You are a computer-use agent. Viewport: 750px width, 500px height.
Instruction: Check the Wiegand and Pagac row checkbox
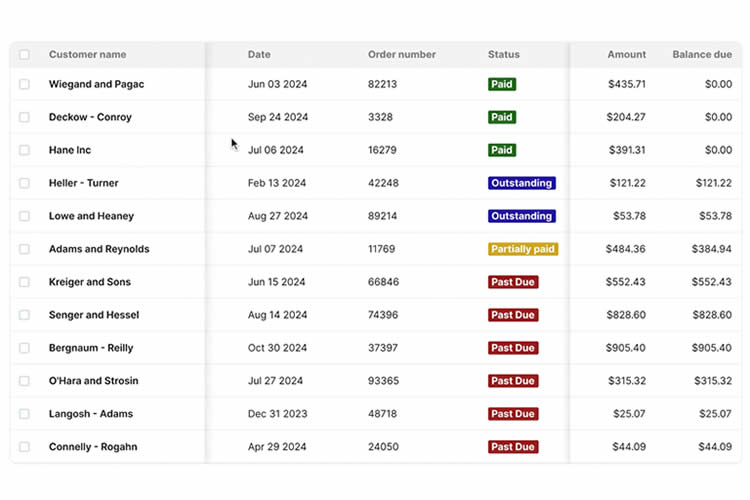pos(24,85)
